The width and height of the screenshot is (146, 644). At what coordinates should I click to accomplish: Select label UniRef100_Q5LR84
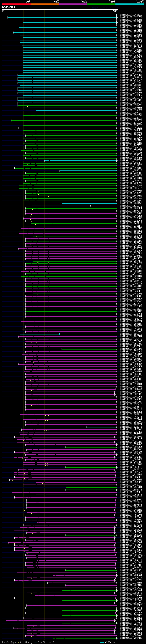(131, 488)
